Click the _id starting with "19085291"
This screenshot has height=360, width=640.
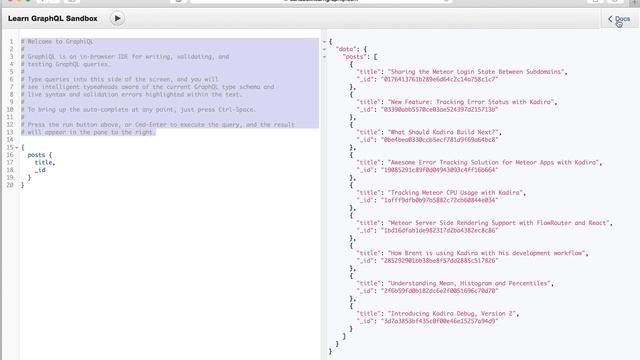click(x=439, y=170)
